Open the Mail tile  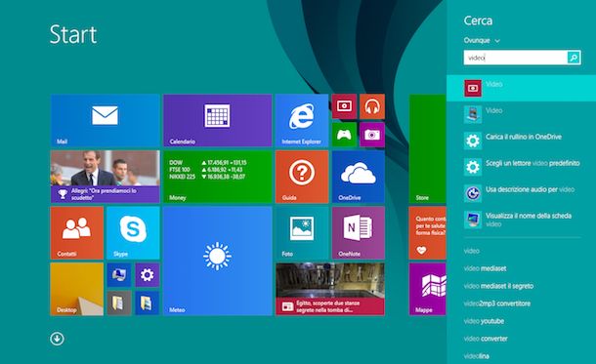pos(105,120)
